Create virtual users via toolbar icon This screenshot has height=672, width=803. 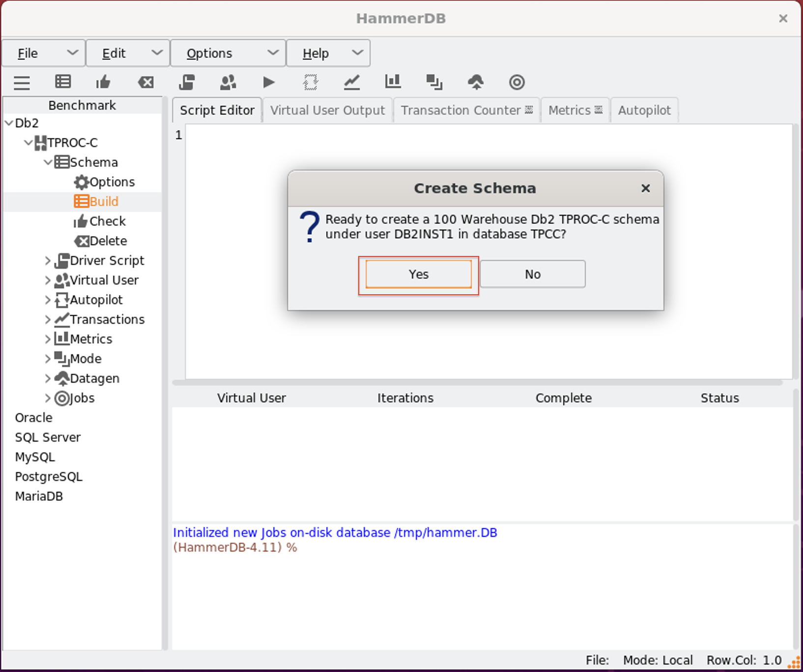(228, 82)
